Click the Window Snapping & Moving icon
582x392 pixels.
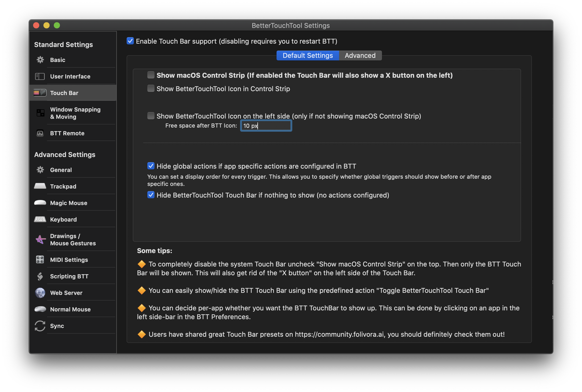tap(40, 113)
